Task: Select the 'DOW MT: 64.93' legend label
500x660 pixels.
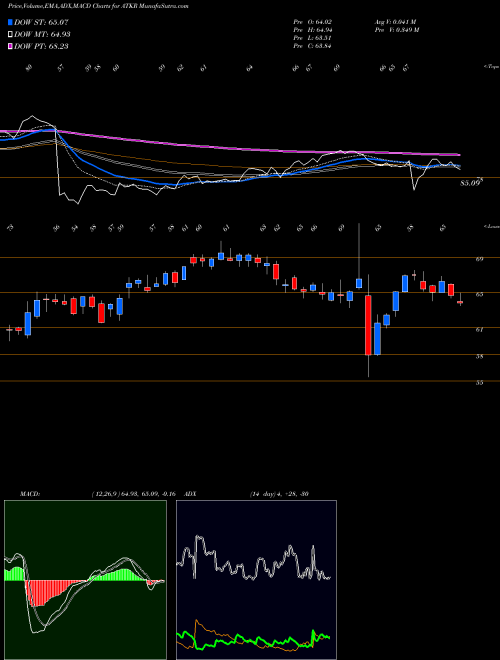Action: (42, 35)
